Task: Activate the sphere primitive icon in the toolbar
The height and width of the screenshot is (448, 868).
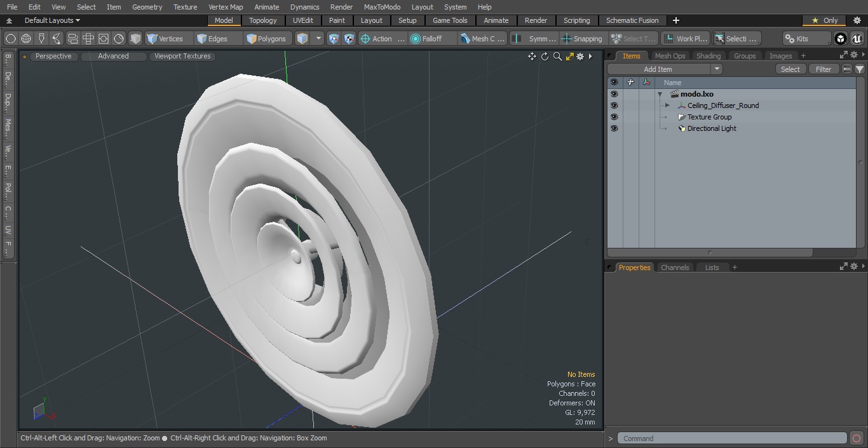Action: (11, 39)
